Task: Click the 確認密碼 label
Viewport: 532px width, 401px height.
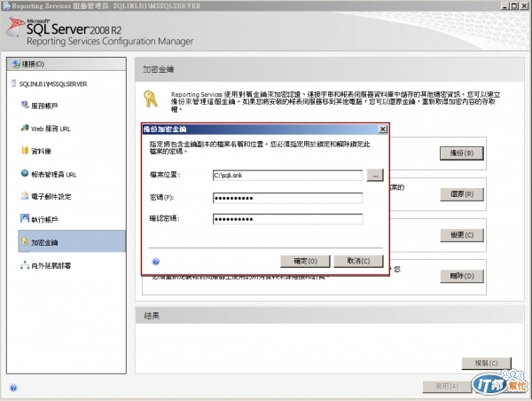Action: click(x=165, y=218)
